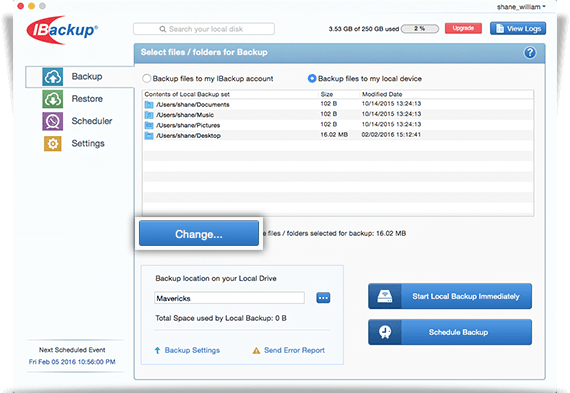
Task: Click the drive icon on Start Local Backup
Action: tap(385, 296)
